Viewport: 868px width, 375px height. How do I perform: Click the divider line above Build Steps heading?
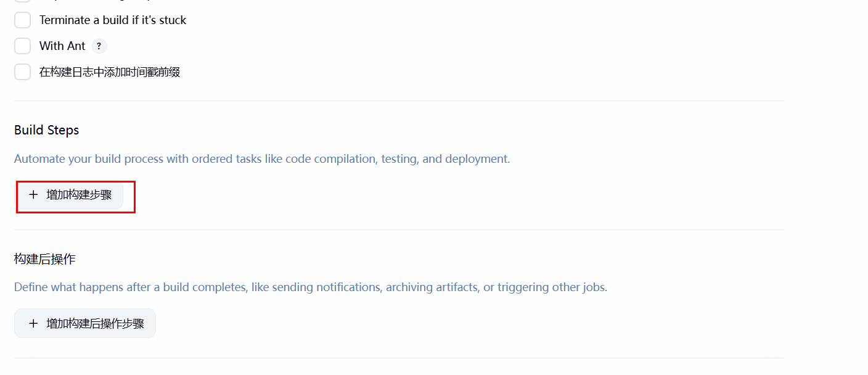[x=399, y=101]
